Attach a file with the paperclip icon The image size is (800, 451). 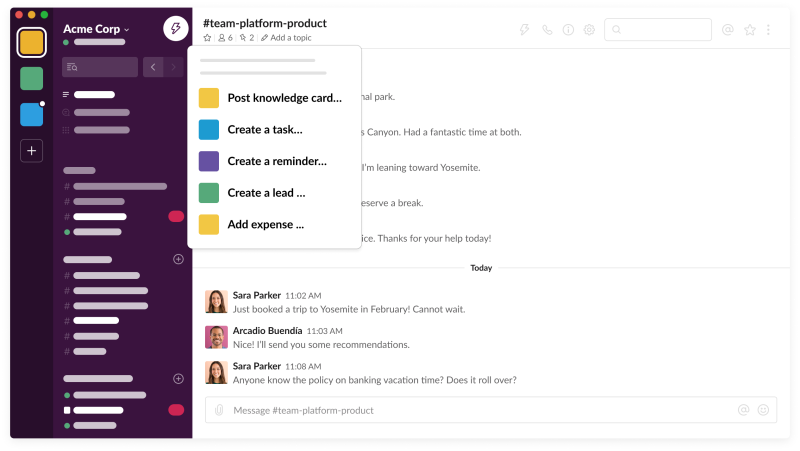(x=219, y=410)
